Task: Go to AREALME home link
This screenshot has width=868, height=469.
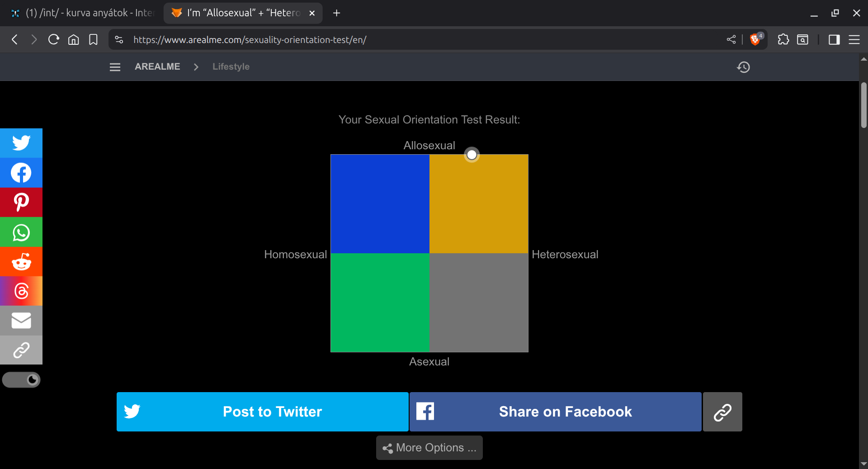Action: (157, 66)
